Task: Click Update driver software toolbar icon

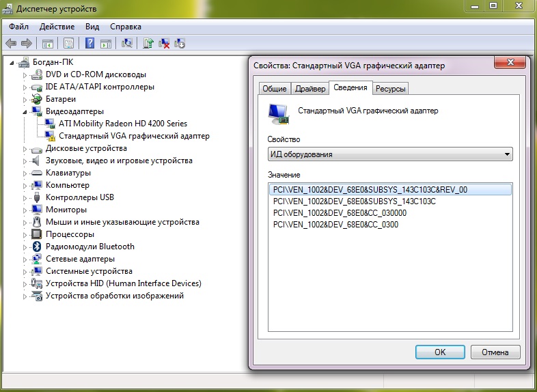Action: pyautogui.click(x=148, y=43)
